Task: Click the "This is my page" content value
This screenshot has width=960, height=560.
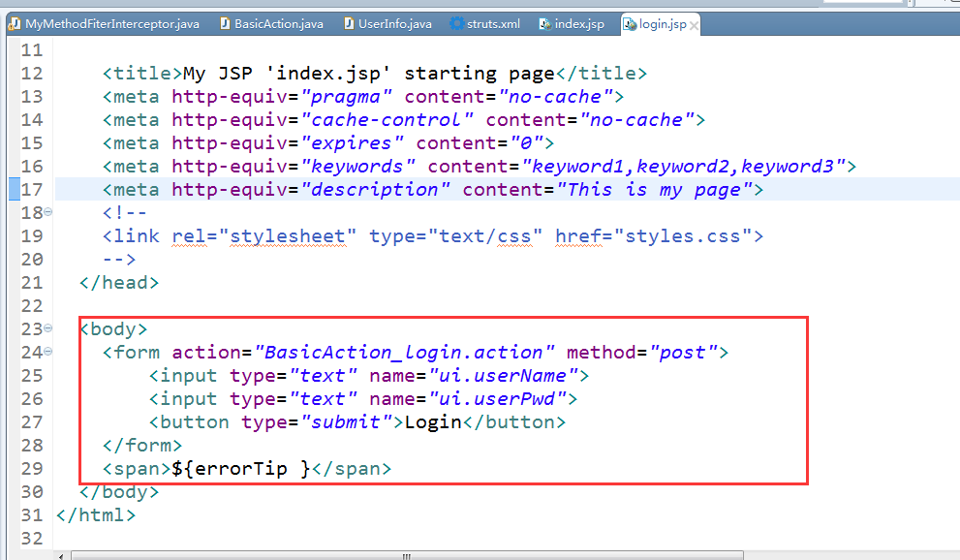Action: pos(655,190)
